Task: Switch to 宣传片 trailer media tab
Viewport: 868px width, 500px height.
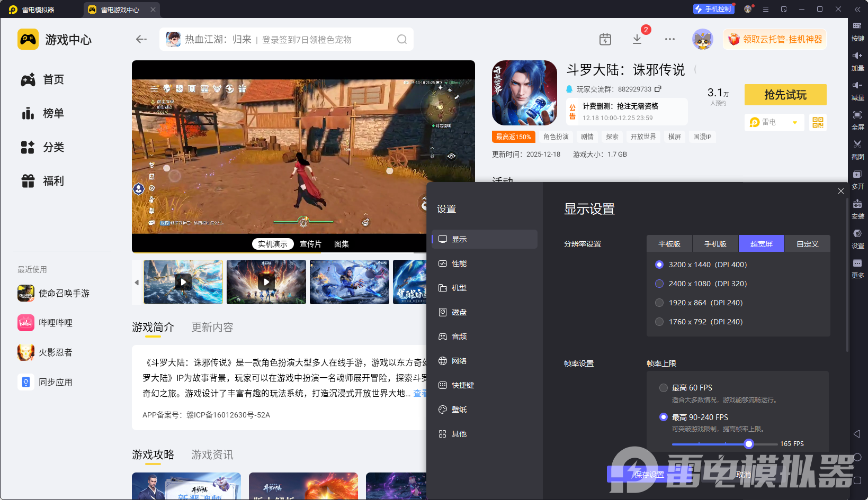Action: [311, 244]
